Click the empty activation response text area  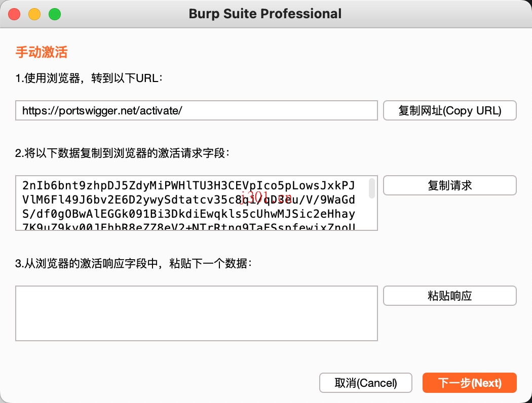pyautogui.click(x=197, y=313)
